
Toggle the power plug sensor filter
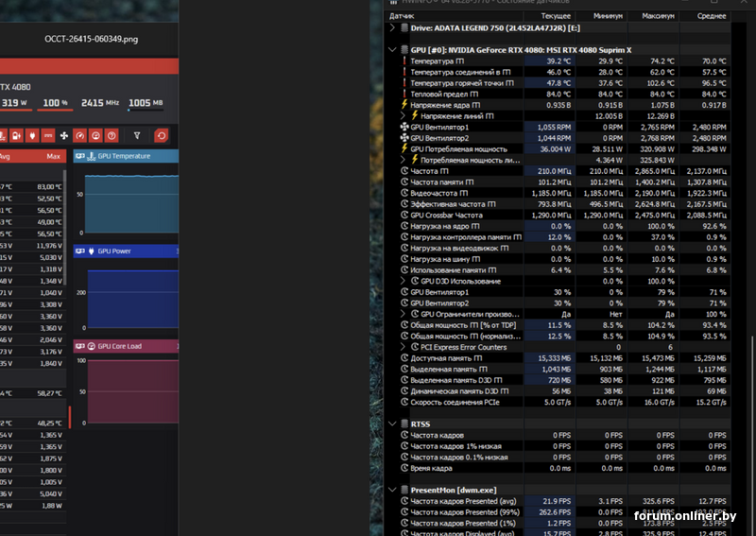click(x=32, y=136)
